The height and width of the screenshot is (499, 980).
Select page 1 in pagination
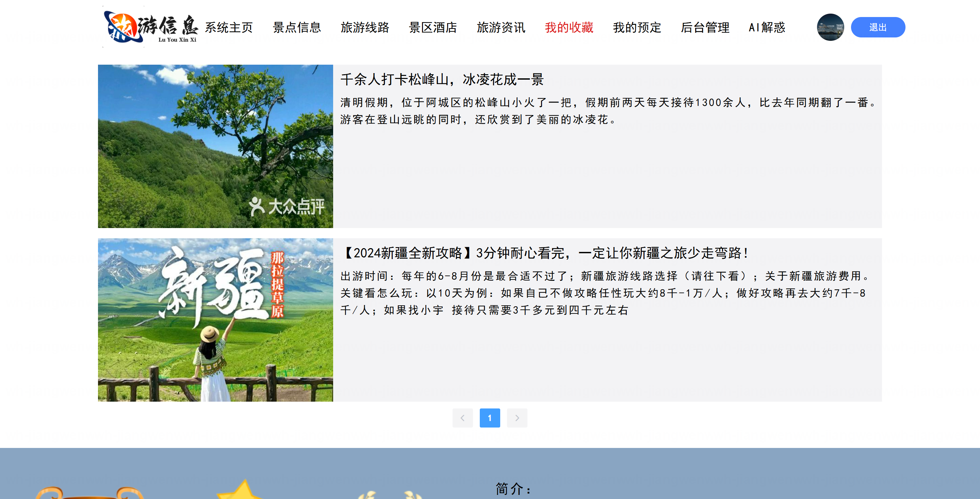490,418
